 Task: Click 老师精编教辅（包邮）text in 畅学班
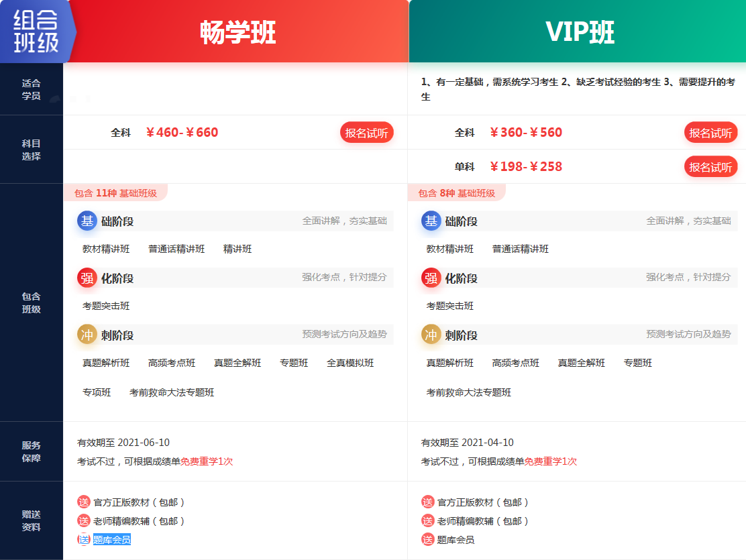140,520
